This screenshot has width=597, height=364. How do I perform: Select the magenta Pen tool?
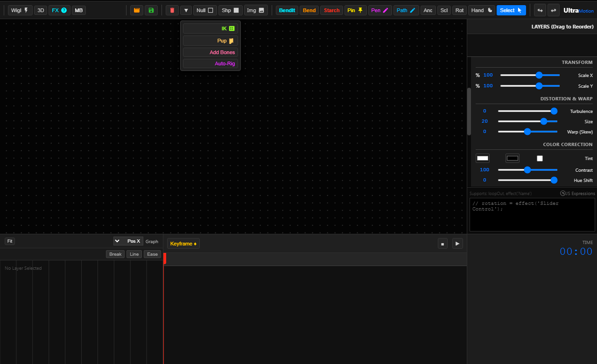pos(379,10)
